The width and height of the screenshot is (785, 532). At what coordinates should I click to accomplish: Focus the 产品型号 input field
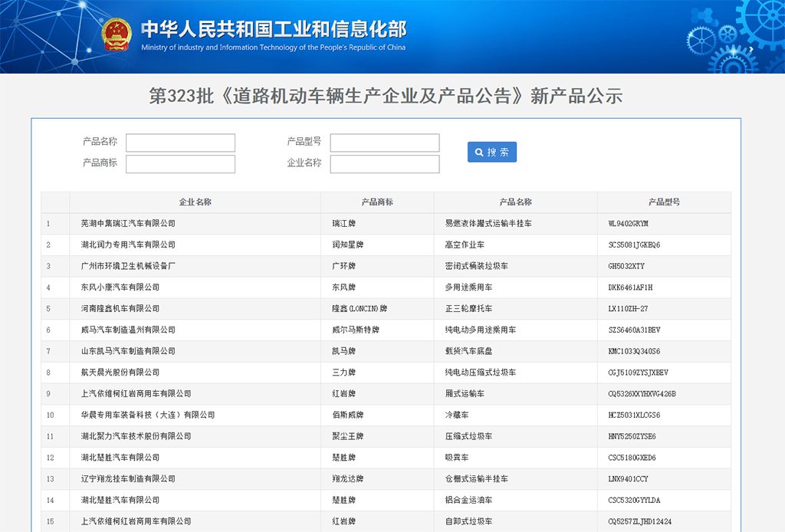pyautogui.click(x=385, y=143)
